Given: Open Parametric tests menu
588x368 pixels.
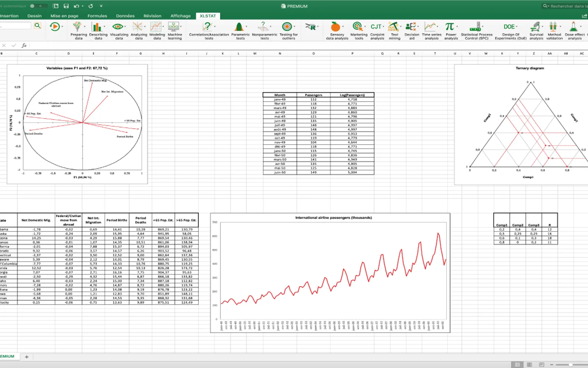Looking at the screenshot, I should coord(240,31).
